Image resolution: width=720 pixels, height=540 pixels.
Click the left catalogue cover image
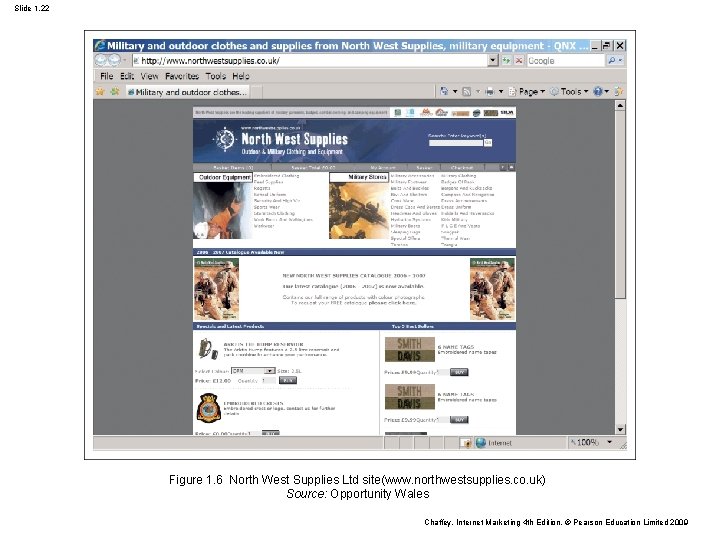coord(216,289)
